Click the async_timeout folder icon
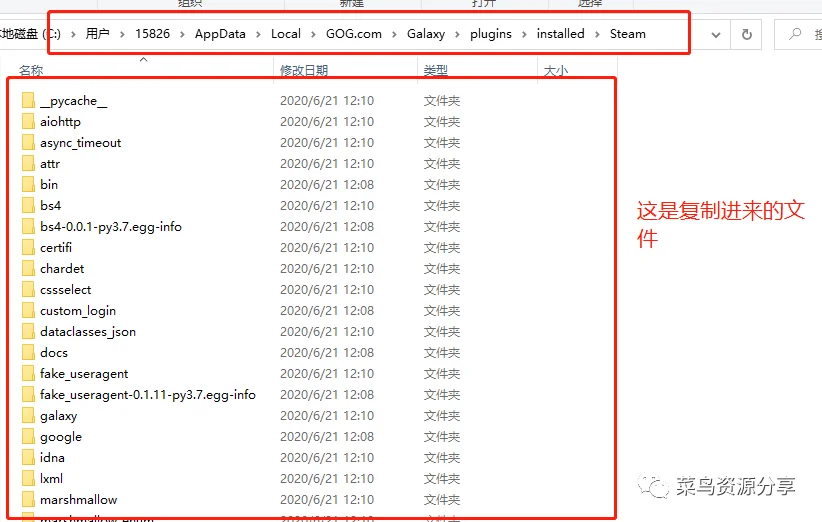822x522 pixels. (x=28, y=143)
